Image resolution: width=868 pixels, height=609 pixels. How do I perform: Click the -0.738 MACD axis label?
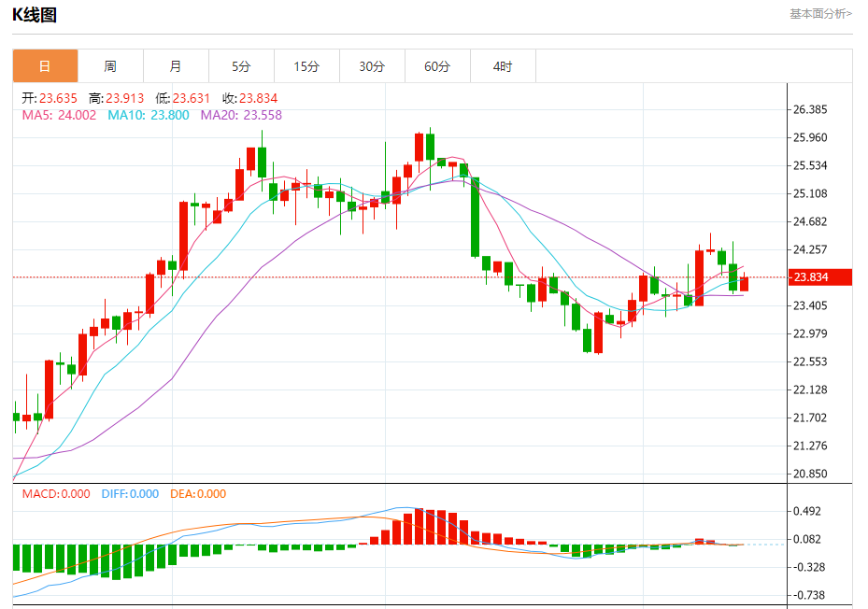(x=807, y=595)
